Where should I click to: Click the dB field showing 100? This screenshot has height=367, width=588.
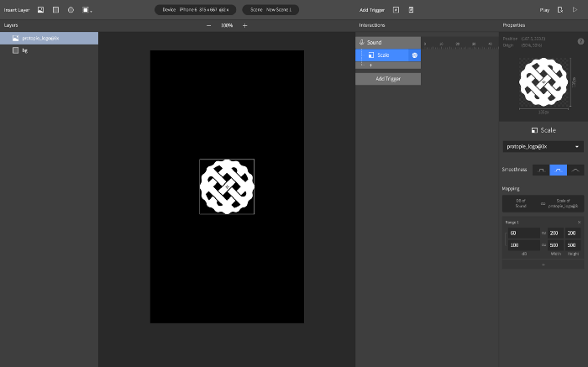coord(523,245)
